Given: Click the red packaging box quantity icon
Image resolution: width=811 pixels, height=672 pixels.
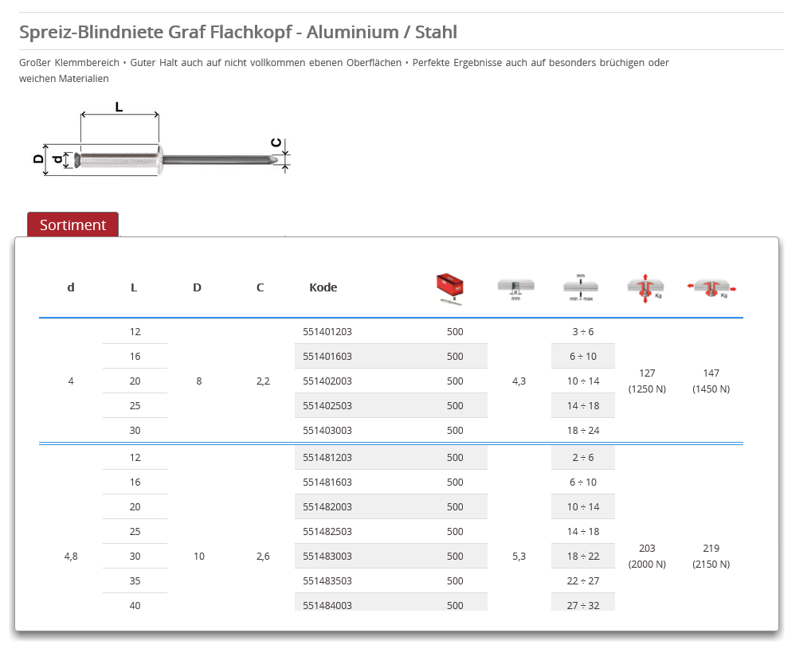Looking at the screenshot, I should (449, 288).
